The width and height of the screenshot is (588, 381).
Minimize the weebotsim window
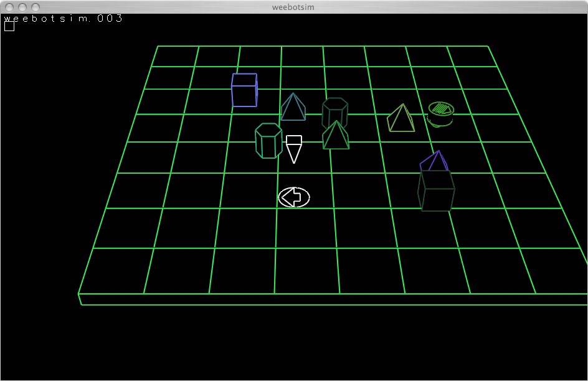coord(22,7)
